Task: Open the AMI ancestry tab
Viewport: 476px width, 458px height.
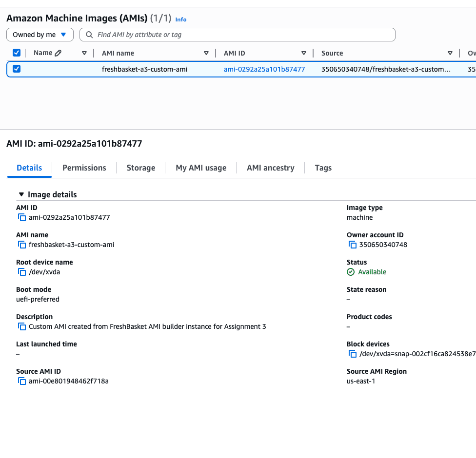Action: pos(271,168)
